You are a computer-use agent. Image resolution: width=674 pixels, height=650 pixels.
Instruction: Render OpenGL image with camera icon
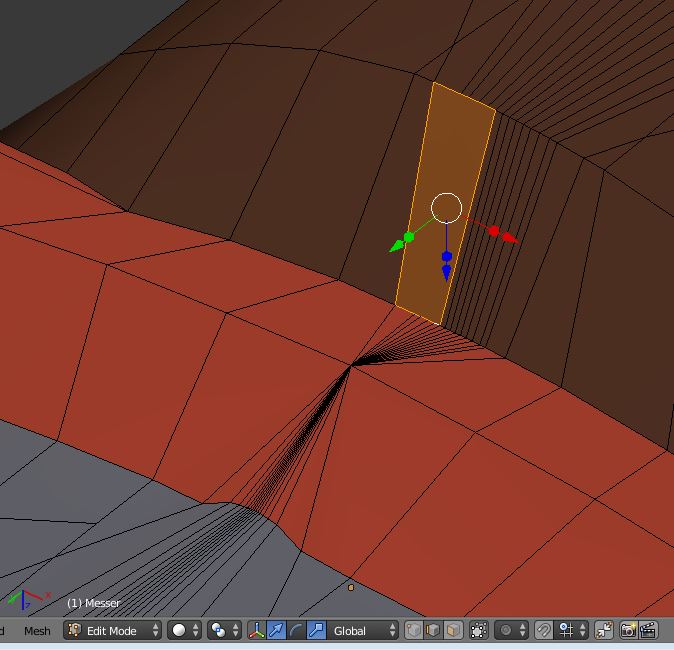628,630
